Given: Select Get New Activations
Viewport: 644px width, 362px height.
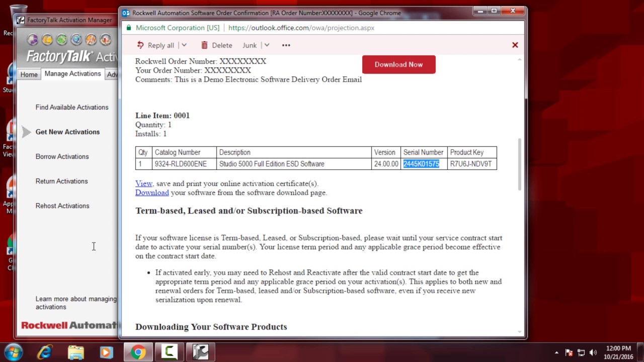Looking at the screenshot, I should 67,132.
